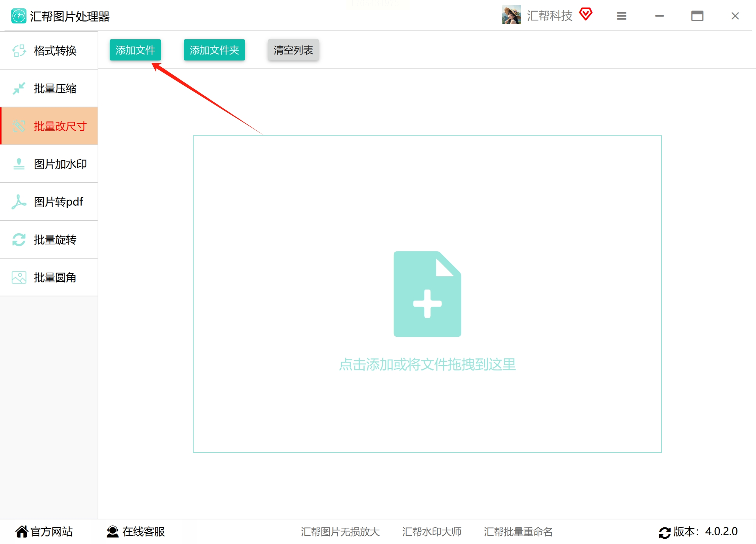Click the version refresh icon
Viewport: 756px width, 544px height.
(664, 532)
